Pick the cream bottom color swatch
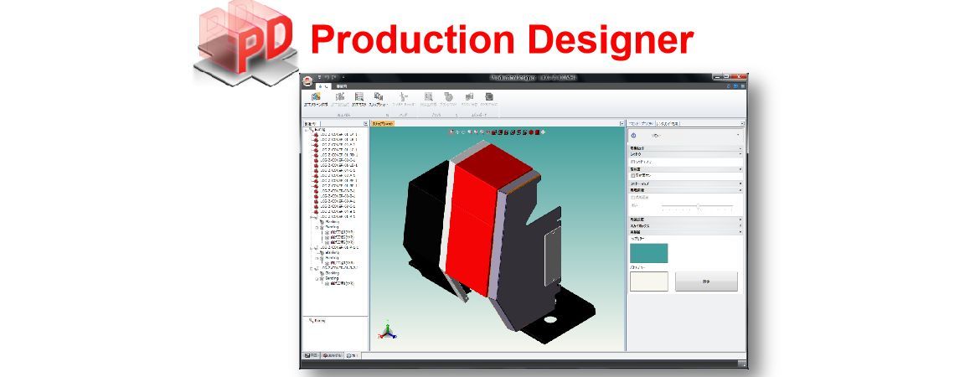980x377 pixels. tap(649, 281)
